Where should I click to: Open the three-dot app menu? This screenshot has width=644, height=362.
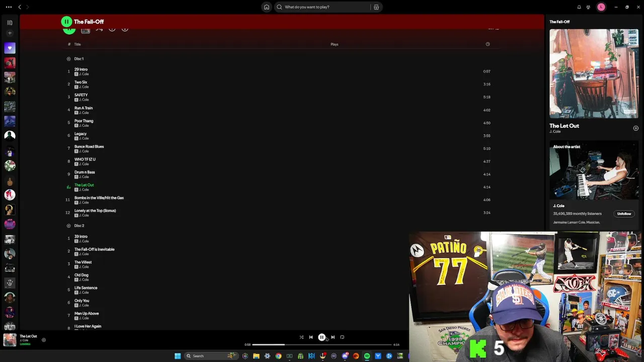9,7
